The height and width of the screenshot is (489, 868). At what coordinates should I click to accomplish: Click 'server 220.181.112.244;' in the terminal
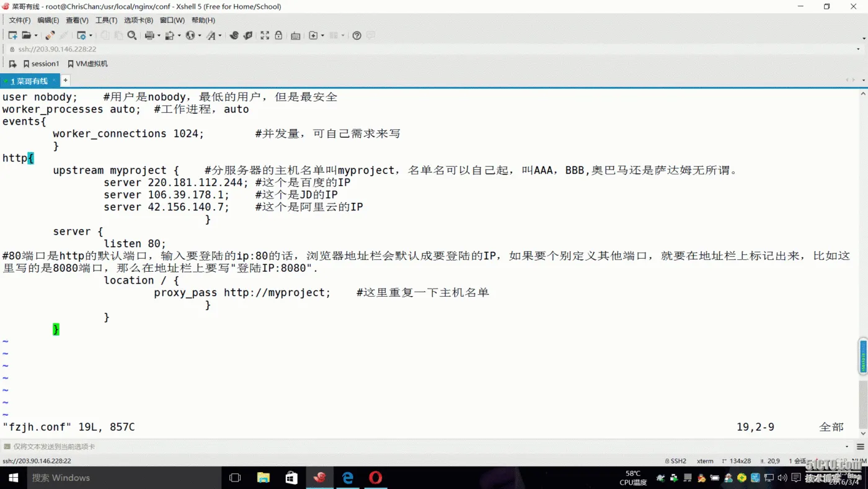pyautogui.click(x=176, y=182)
